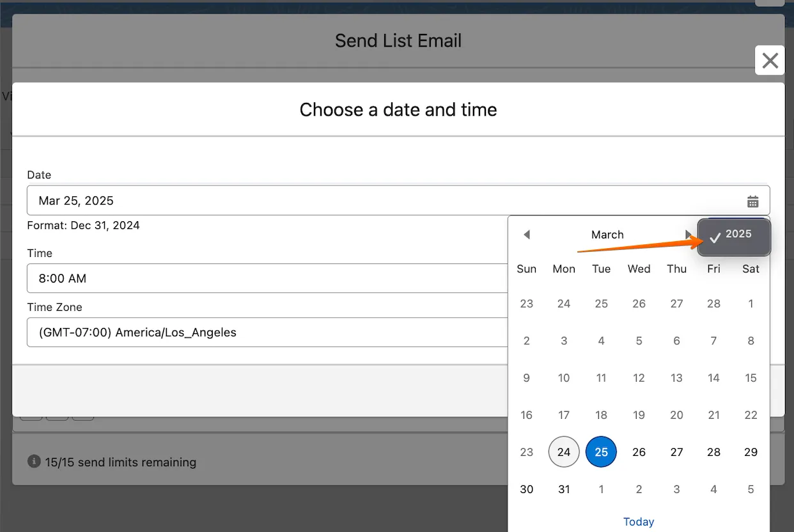Image resolution: width=794 pixels, height=532 pixels.
Task: Go to previous month arrow
Action: point(527,235)
